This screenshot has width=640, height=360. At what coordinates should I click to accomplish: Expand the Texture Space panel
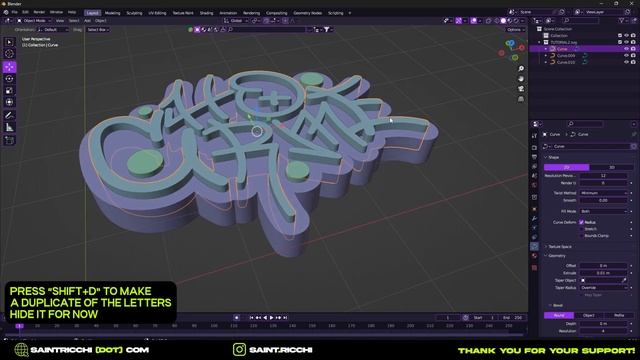tap(559, 247)
